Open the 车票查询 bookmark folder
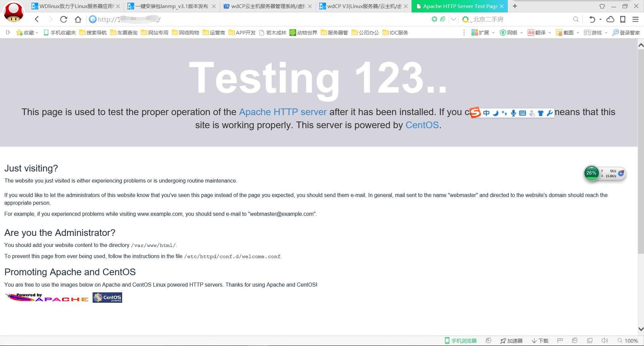The image size is (644, 346). coord(124,33)
